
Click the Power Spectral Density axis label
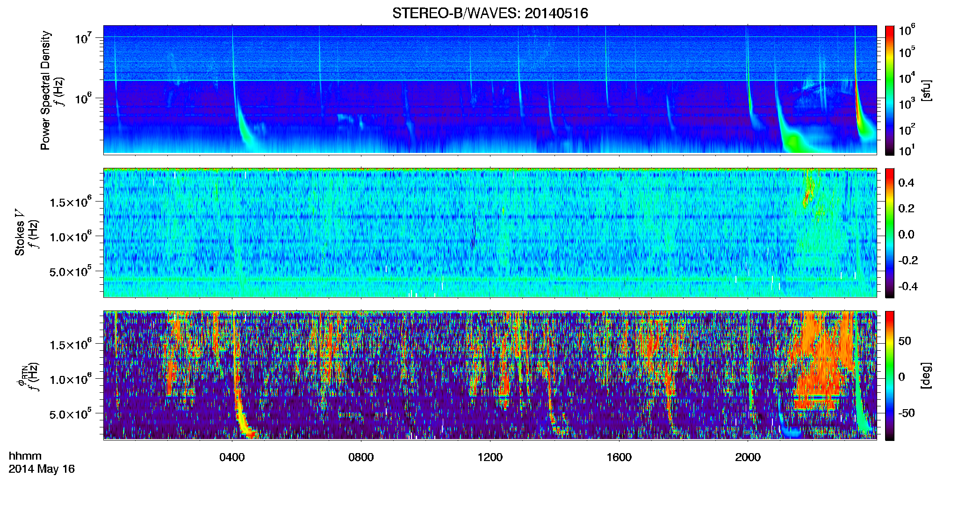(x=45, y=90)
